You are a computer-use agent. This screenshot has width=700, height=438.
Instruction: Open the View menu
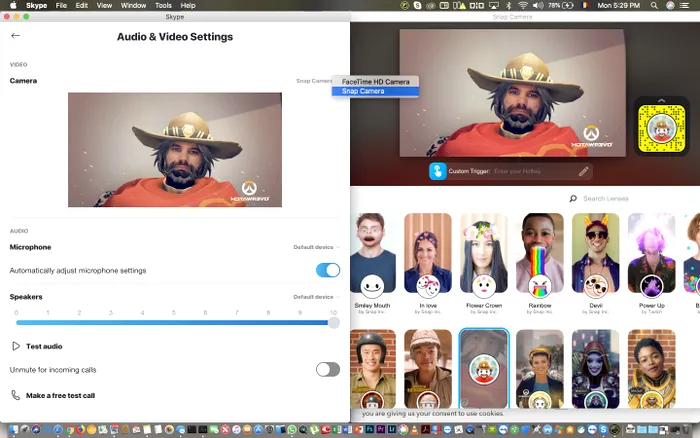click(104, 5)
